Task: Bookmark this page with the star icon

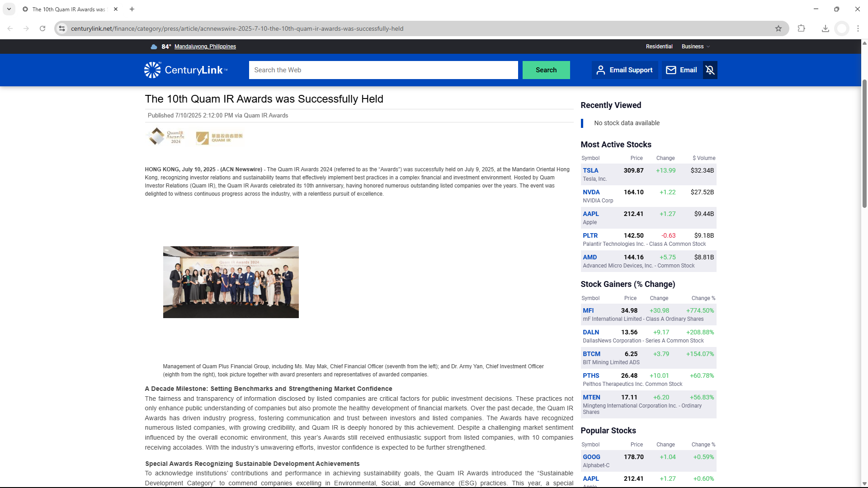Action: click(778, 28)
